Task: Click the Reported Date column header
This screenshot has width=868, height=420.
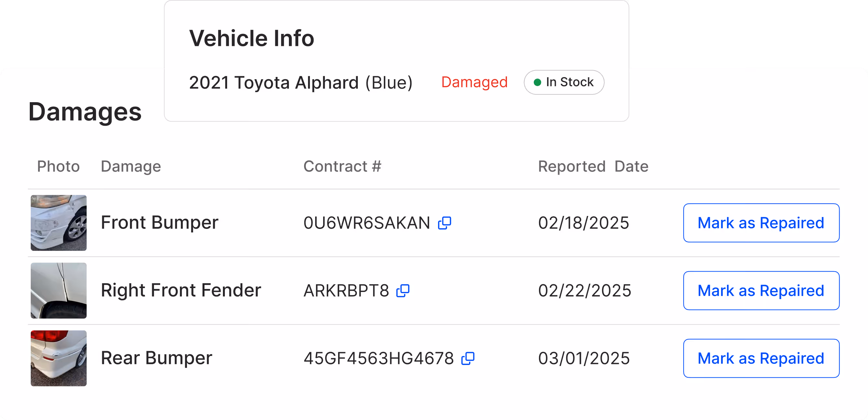Action: pyautogui.click(x=593, y=167)
